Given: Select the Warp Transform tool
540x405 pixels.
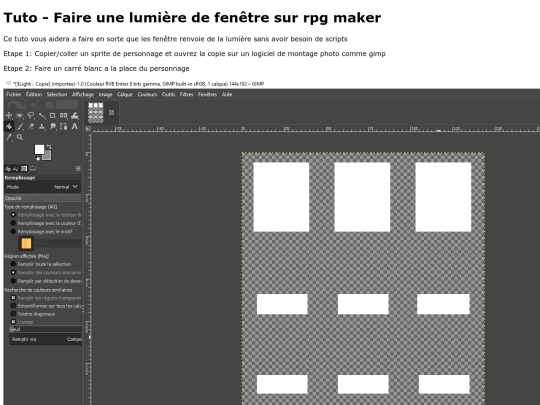Looking at the screenshot, I should coord(75,115).
